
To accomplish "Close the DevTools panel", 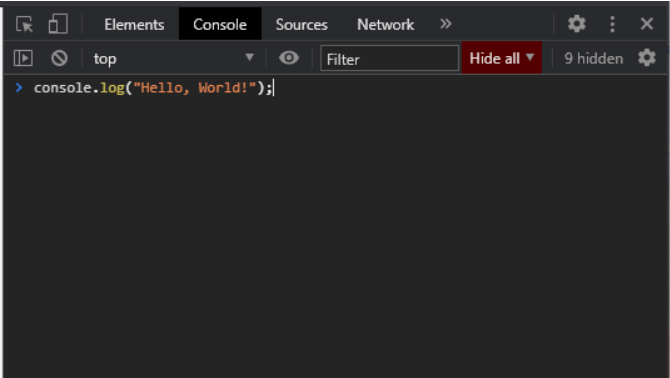I will pos(647,24).
